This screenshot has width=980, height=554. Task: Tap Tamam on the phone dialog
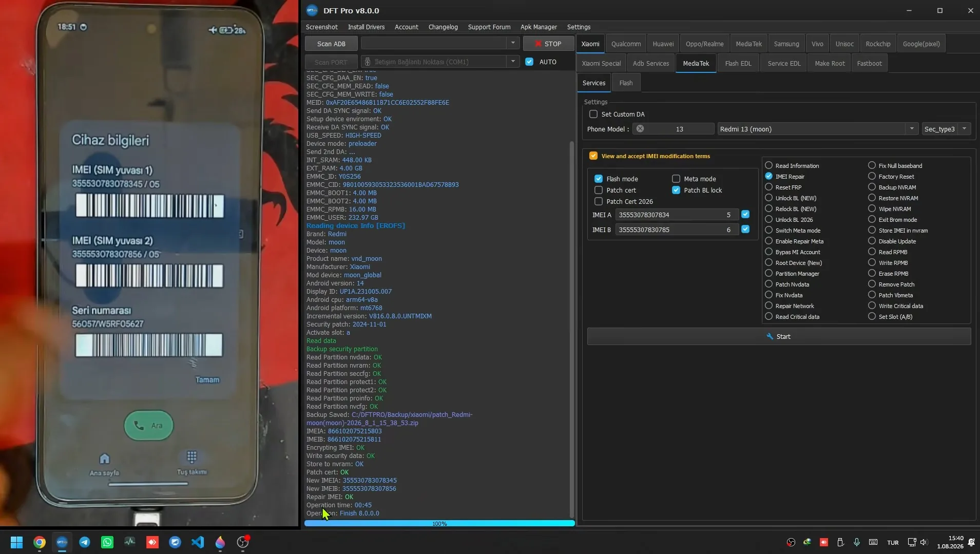tap(207, 380)
